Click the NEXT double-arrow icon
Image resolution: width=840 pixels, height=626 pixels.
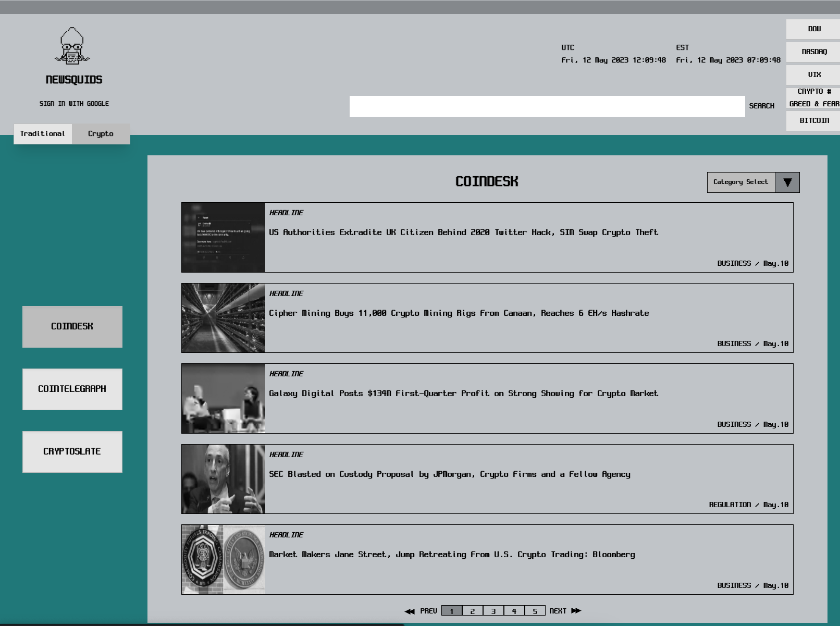coord(575,610)
